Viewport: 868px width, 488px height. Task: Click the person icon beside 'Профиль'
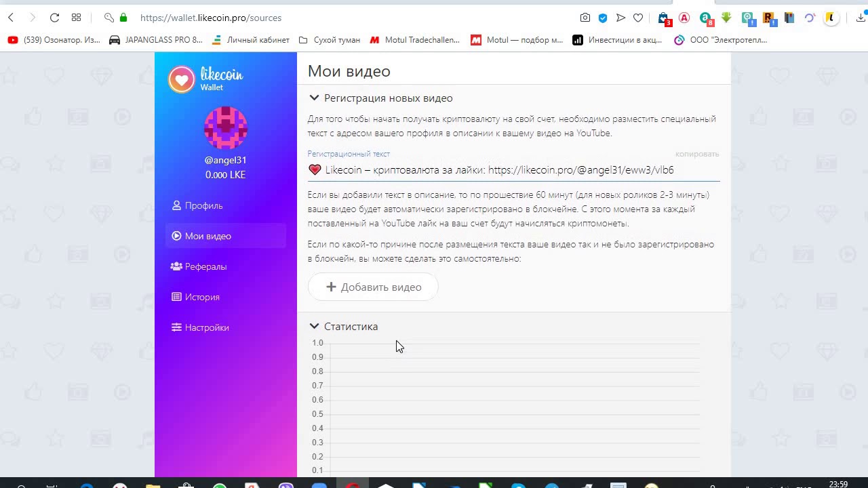point(176,205)
